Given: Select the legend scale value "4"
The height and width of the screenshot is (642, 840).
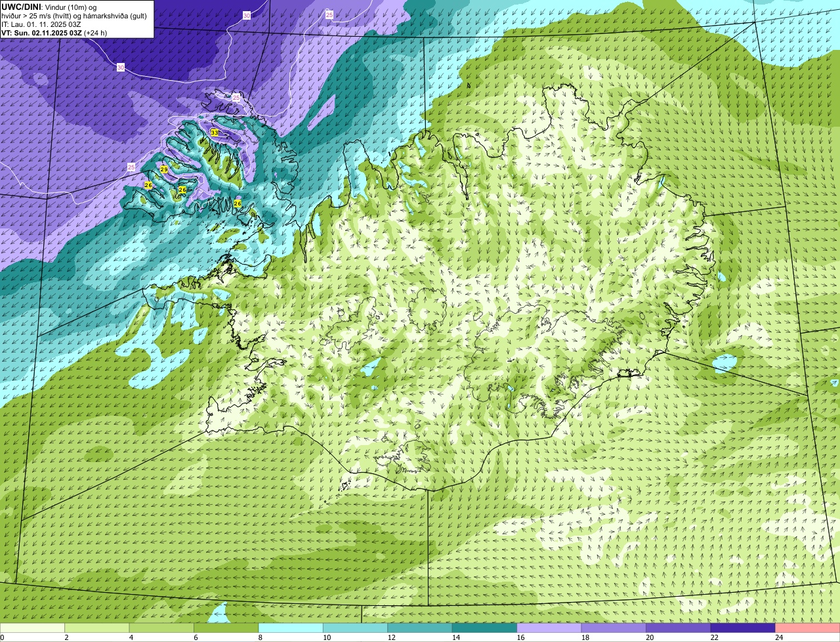Looking at the screenshot, I should 131,637.
